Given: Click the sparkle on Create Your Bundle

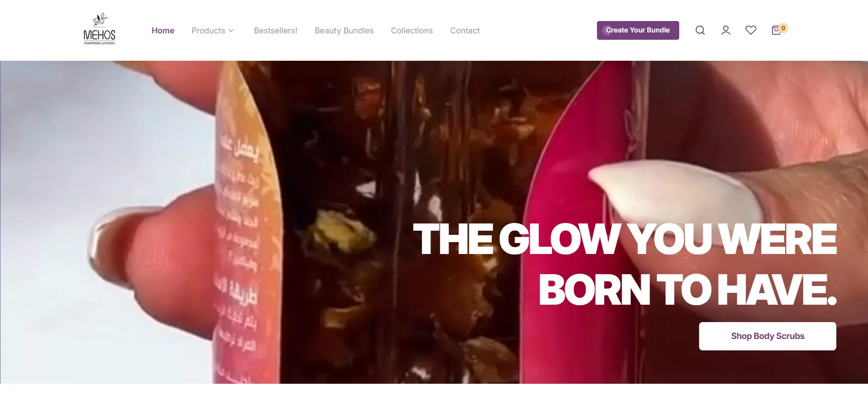Looking at the screenshot, I should point(607,30).
